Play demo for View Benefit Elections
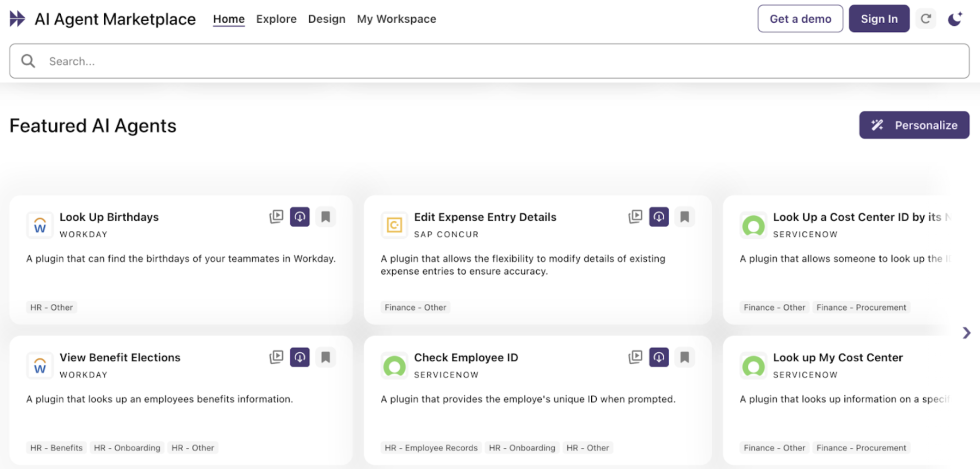Viewport: 980px width, 469px height. (x=276, y=357)
